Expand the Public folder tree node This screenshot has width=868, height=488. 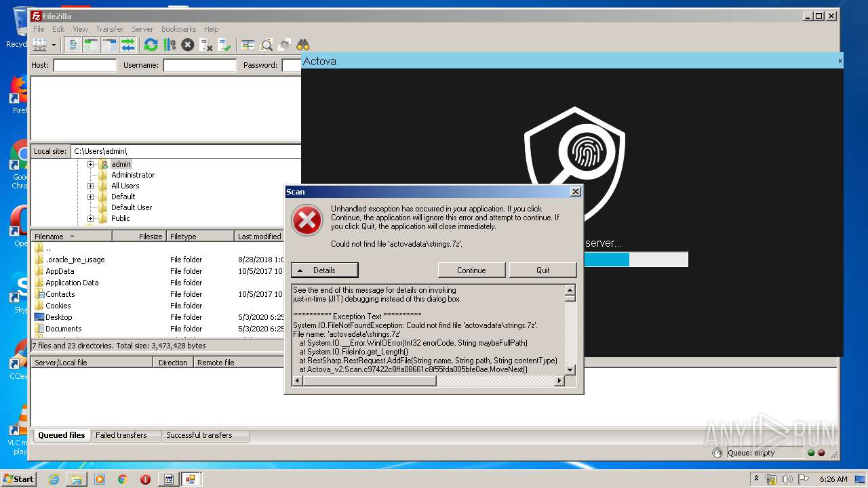coord(90,218)
